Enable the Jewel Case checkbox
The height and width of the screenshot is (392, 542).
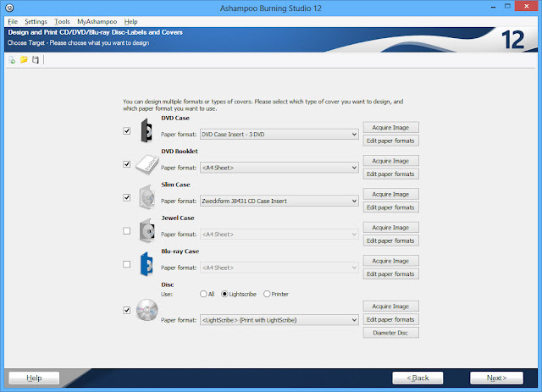127,230
